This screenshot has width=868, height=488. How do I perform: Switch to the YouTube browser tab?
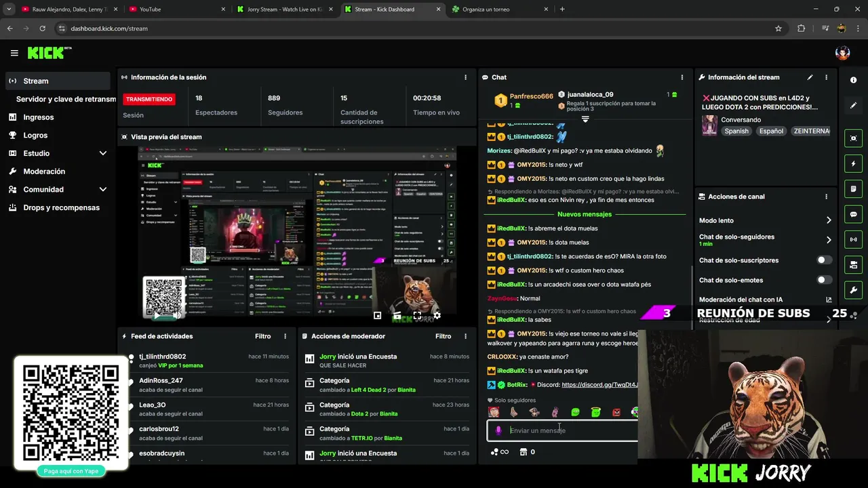(177, 9)
